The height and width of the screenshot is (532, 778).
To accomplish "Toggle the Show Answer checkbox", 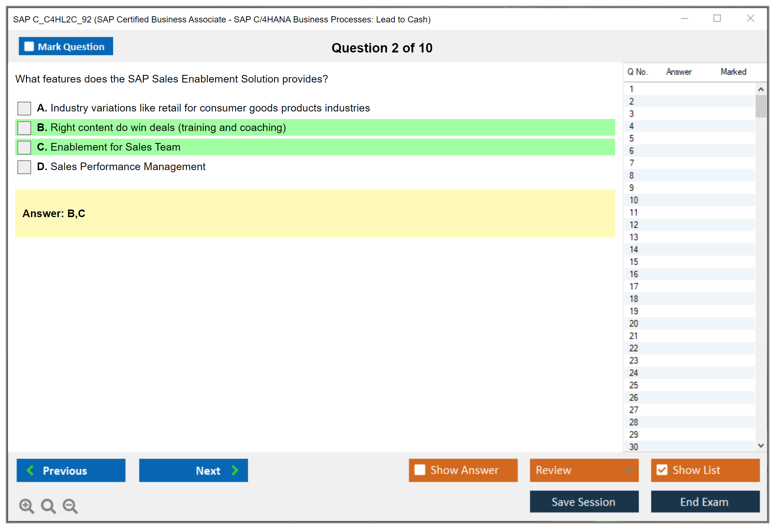I will [420, 470].
